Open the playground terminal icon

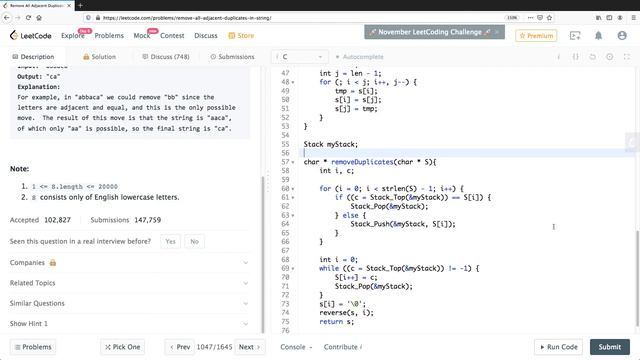click(575, 36)
